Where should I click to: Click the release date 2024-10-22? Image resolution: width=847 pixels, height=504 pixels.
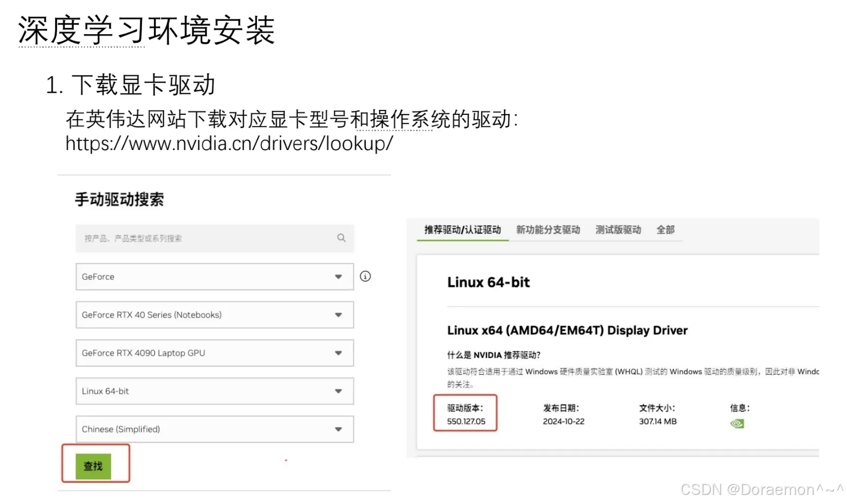click(563, 421)
